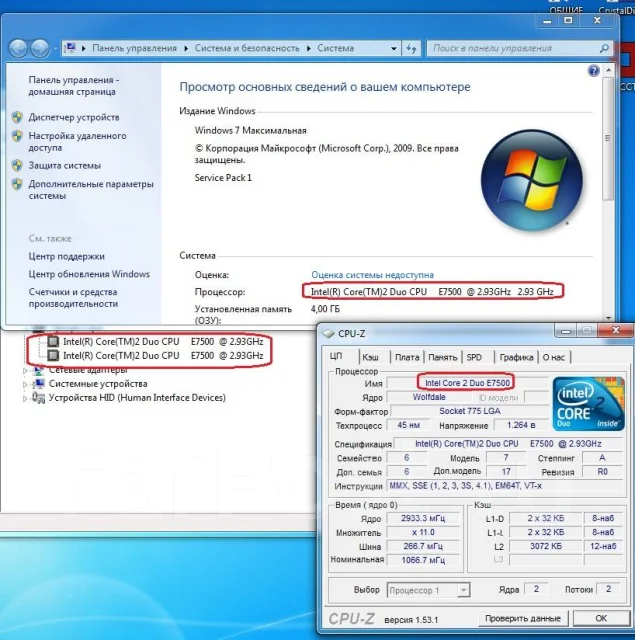
Task: Open Настройка удаленного доступа link
Action: click(77, 142)
